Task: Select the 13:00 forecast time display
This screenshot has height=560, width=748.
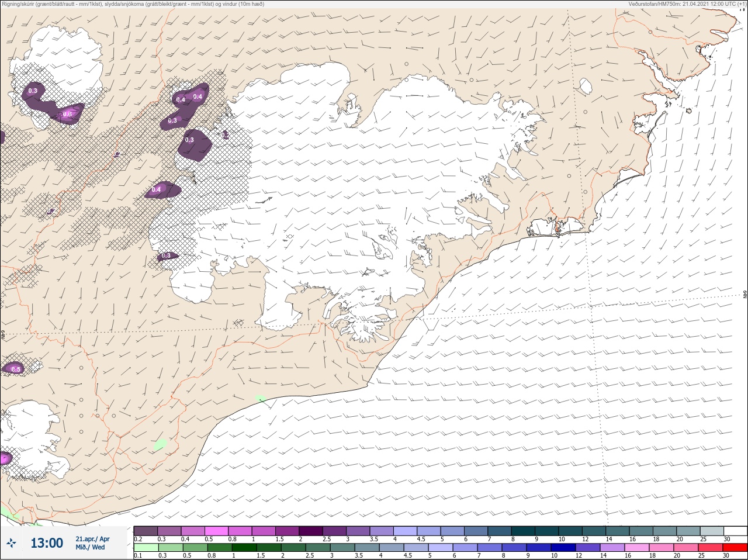Action: (47, 543)
